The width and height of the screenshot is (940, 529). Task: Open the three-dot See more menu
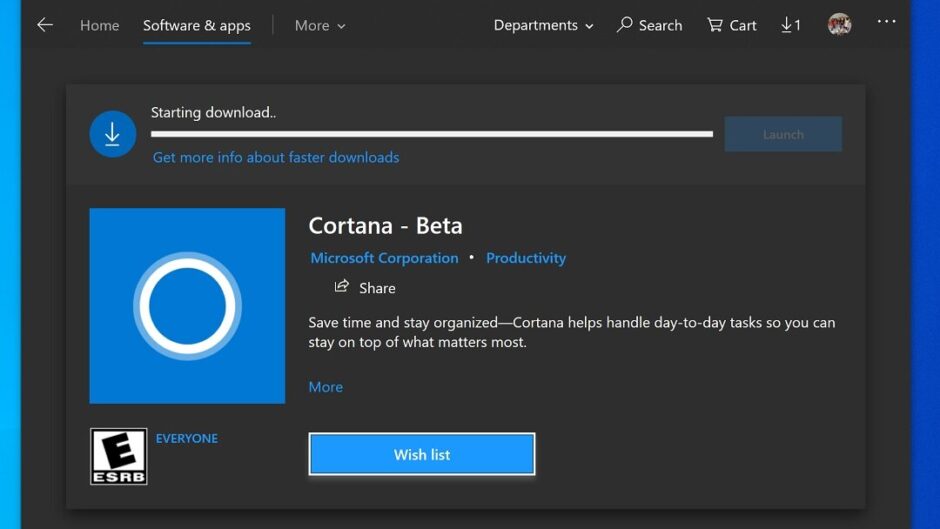[886, 22]
